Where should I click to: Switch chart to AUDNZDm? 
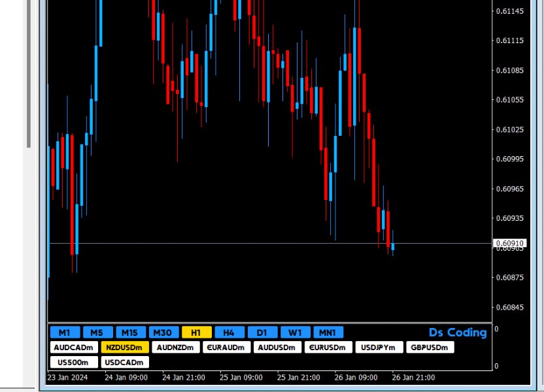pyautogui.click(x=176, y=348)
